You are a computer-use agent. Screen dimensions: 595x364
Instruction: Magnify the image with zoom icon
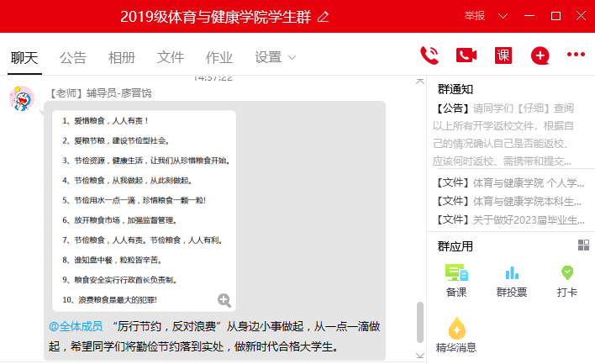(224, 299)
